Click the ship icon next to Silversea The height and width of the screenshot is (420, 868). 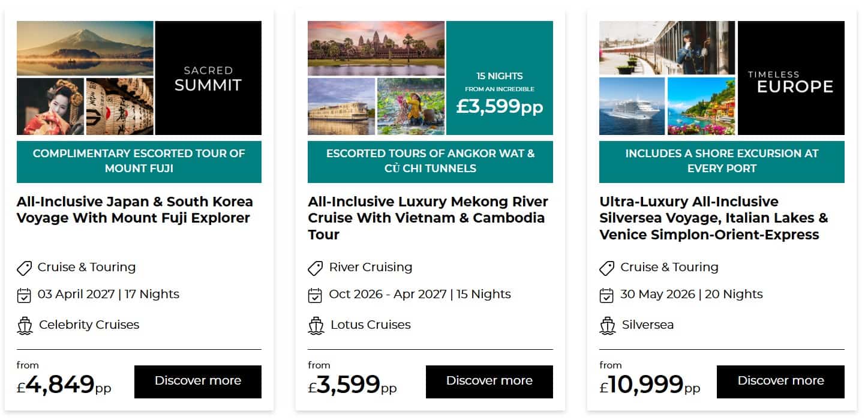(608, 325)
